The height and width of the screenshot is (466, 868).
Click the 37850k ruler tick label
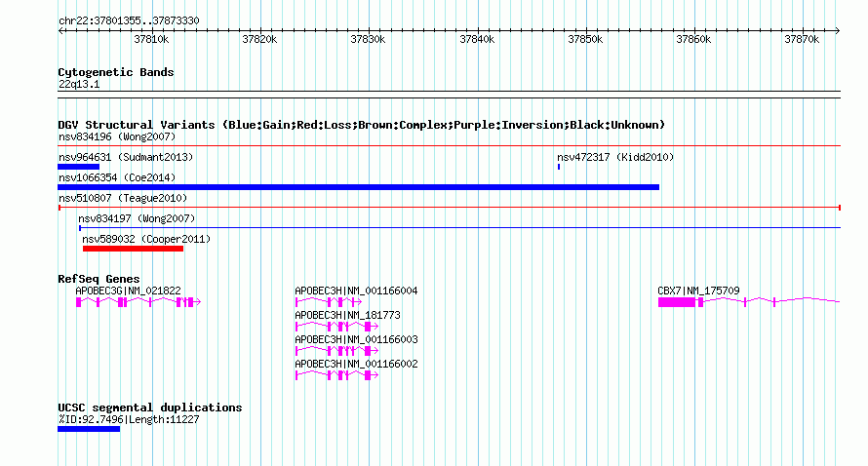click(585, 39)
